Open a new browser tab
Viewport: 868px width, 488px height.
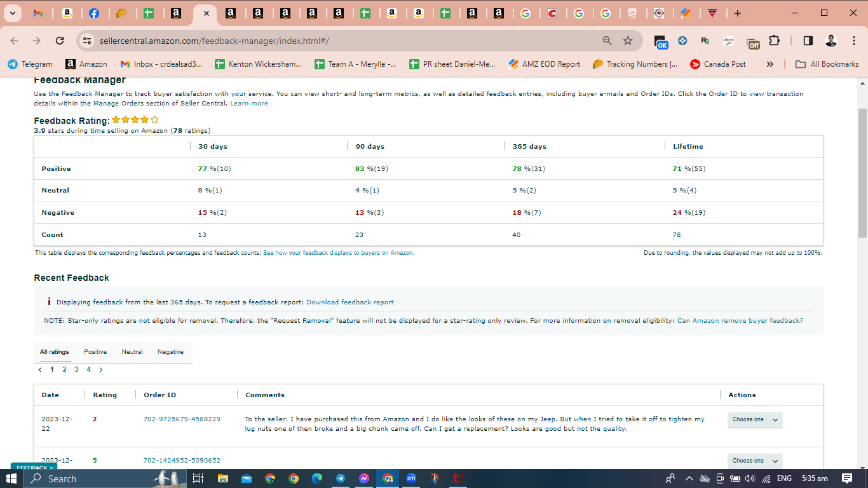point(737,13)
